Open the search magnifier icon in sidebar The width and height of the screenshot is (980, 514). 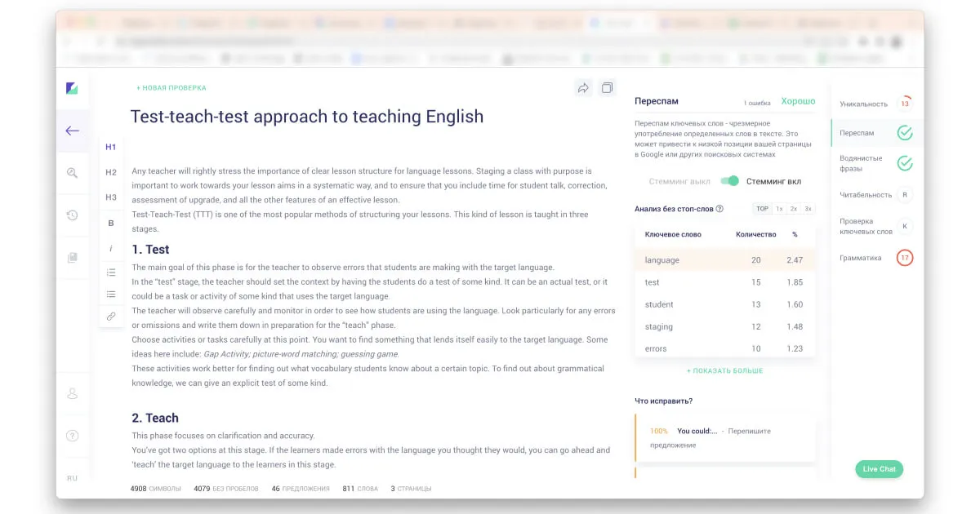[x=73, y=172]
